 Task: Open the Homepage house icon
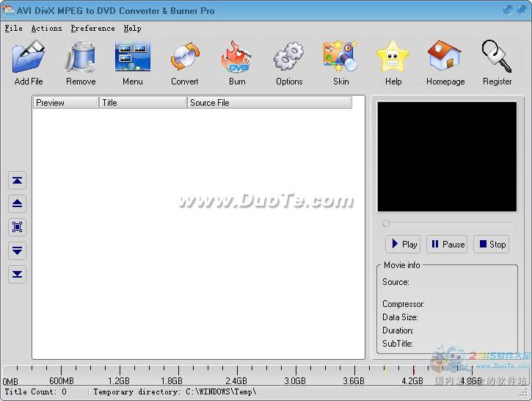[x=445, y=56]
